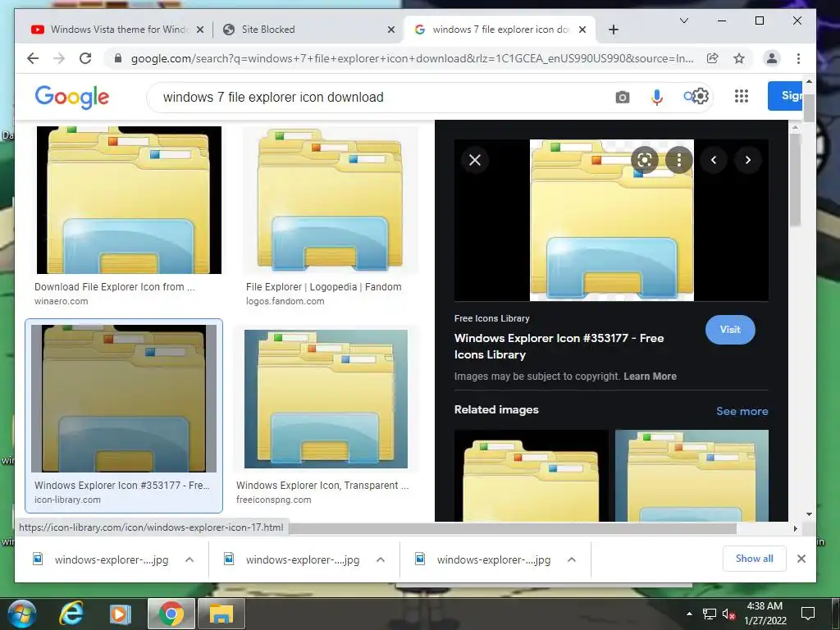Click See more related images

pyautogui.click(x=742, y=412)
